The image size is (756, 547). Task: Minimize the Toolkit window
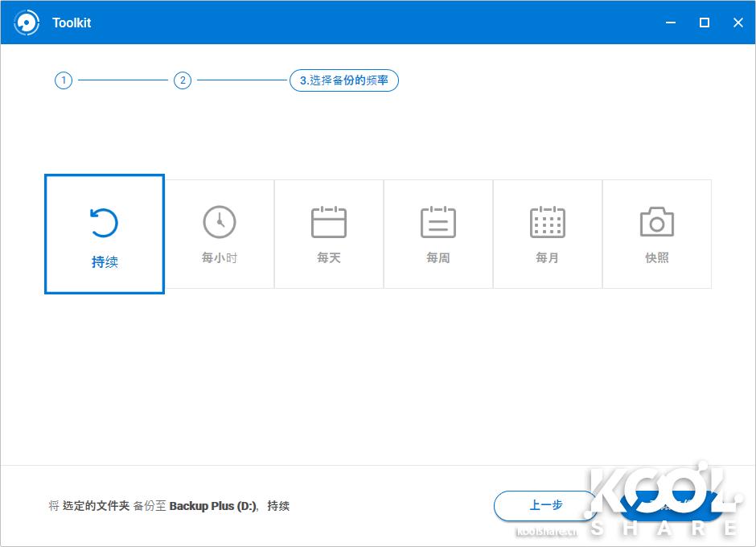click(671, 23)
